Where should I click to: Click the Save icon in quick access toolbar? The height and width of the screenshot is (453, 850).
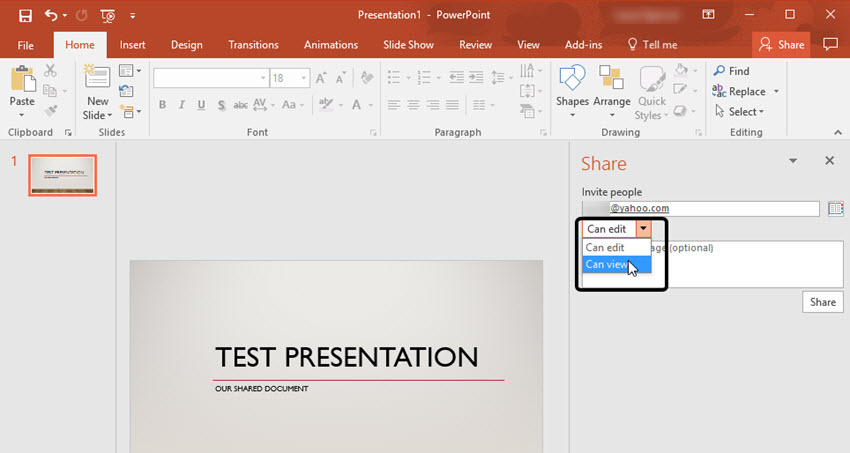(25, 16)
